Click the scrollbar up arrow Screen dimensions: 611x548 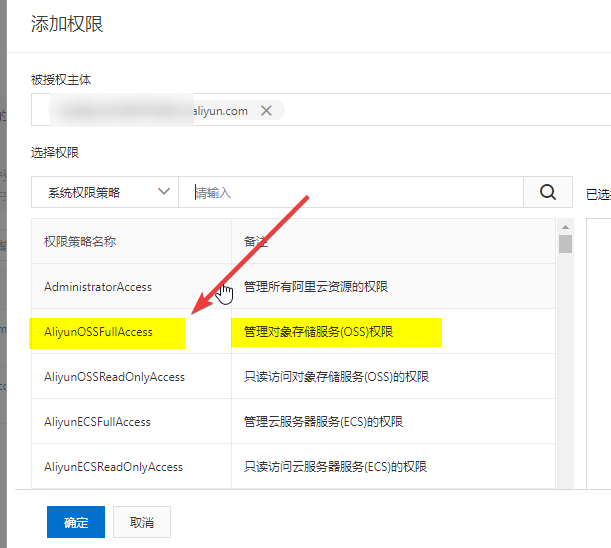(565, 227)
